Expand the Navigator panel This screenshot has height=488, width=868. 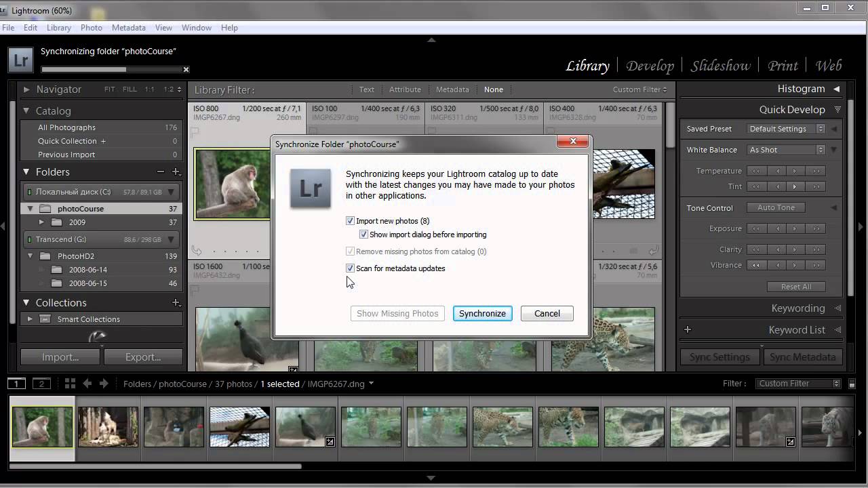(27, 89)
